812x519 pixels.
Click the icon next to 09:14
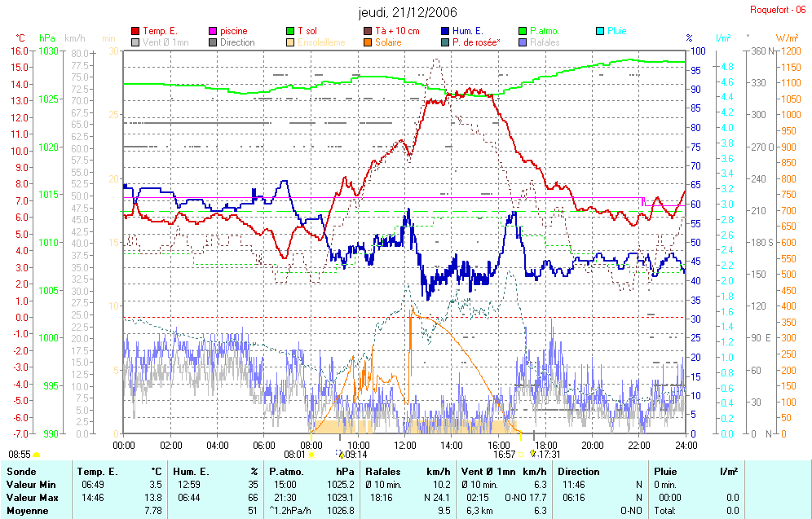tap(341, 455)
